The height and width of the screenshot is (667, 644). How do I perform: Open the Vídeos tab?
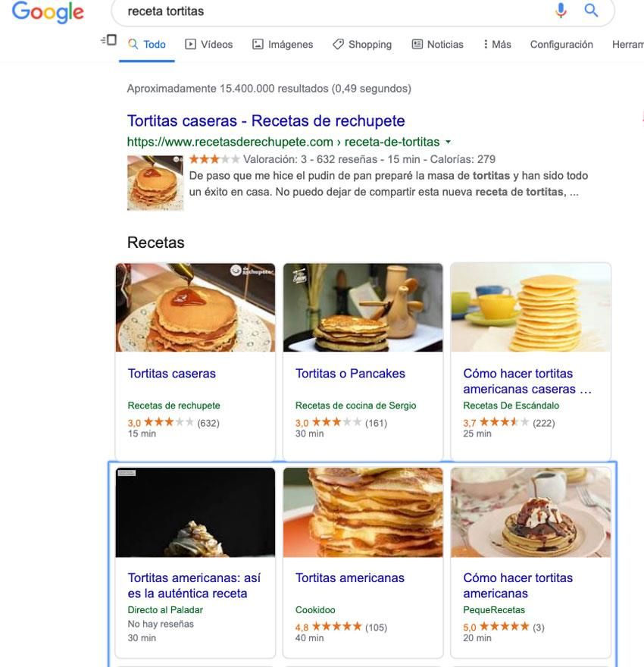click(208, 44)
